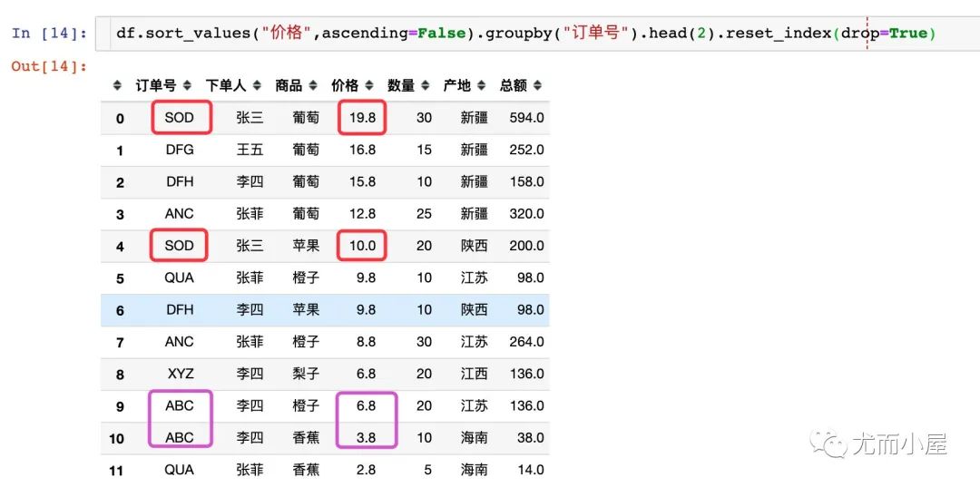Select ABC in the 香蕉 row
The height and width of the screenshot is (487, 980).
pyautogui.click(x=180, y=438)
